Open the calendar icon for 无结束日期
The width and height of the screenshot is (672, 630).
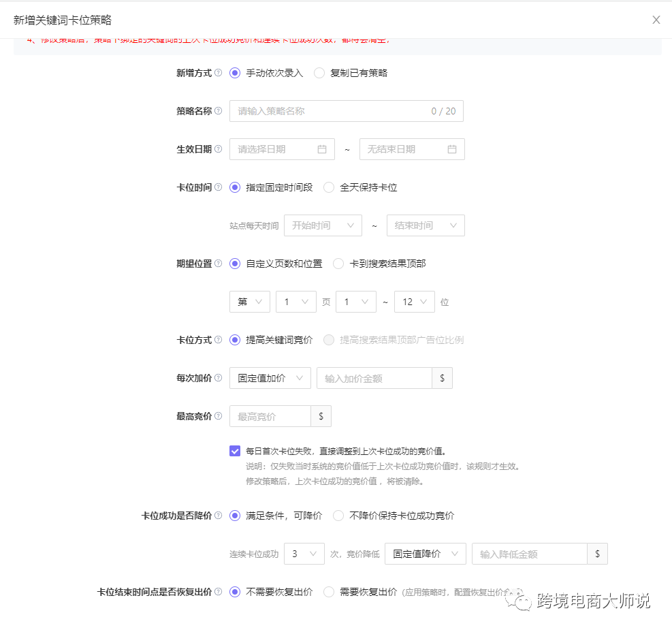tap(450, 148)
